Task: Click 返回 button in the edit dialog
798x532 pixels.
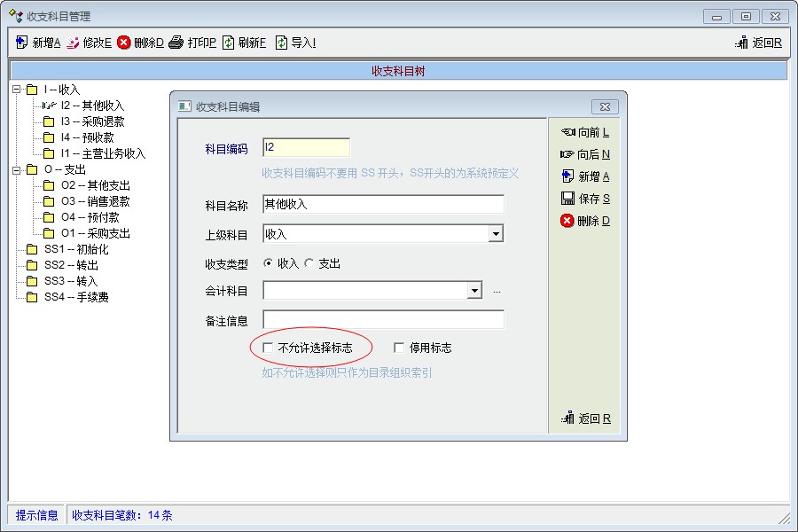Action: (x=586, y=419)
